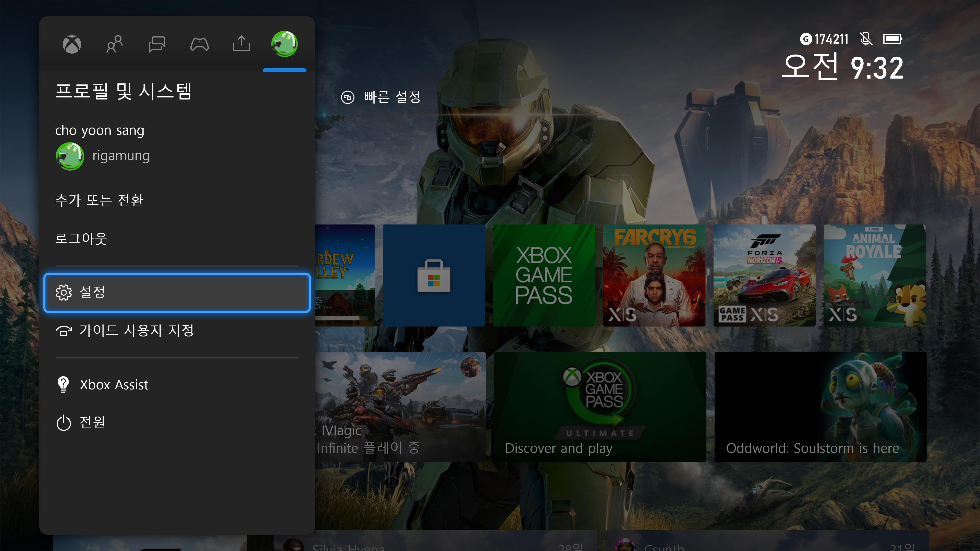This screenshot has width=980, height=551.
Task: Click the Gamerscore 174211 indicator
Action: click(824, 39)
